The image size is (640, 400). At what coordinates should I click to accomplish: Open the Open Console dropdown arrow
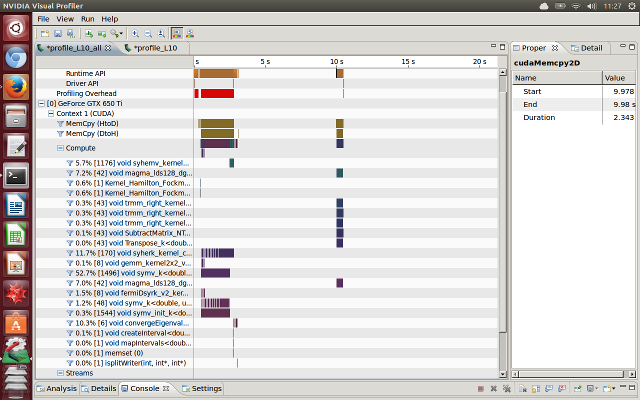coord(613,389)
